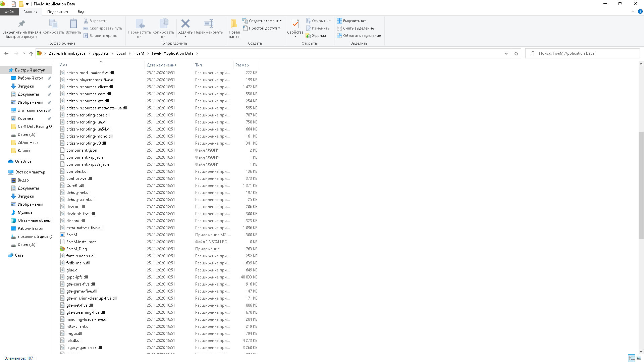Switch to large icons view in status bar

[639, 358]
